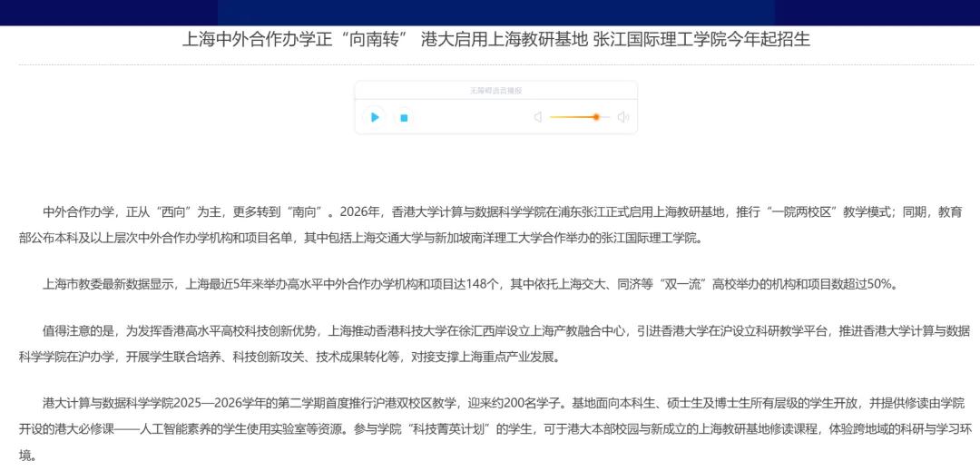Click paragraph starting 值得注意的是
Screen dimensions: 980x471
[495, 344]
